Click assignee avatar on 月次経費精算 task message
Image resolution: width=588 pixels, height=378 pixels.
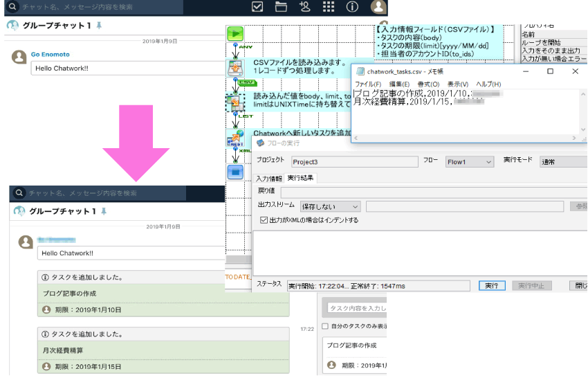(x=46, y=366)
